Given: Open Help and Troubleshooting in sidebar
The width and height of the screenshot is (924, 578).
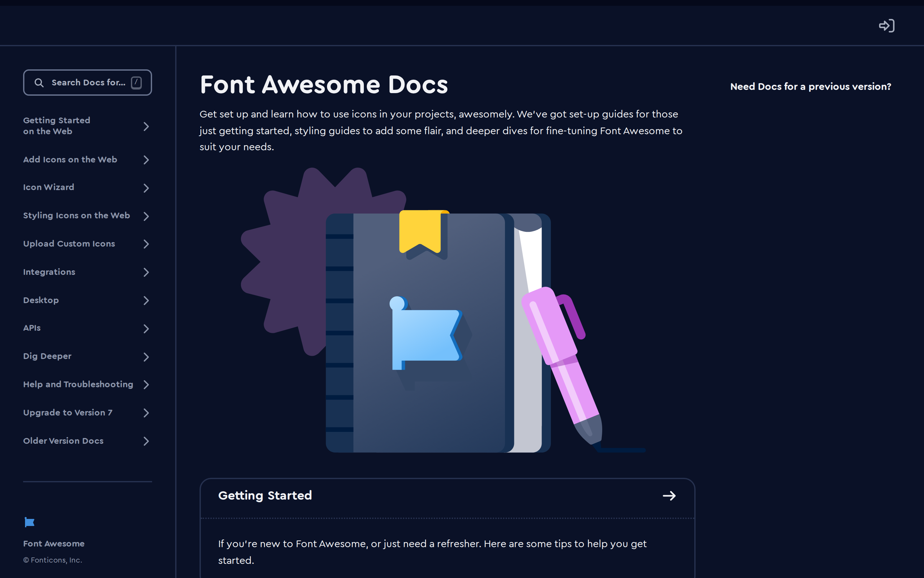Looking at the screenshot, I should (78, 384).
